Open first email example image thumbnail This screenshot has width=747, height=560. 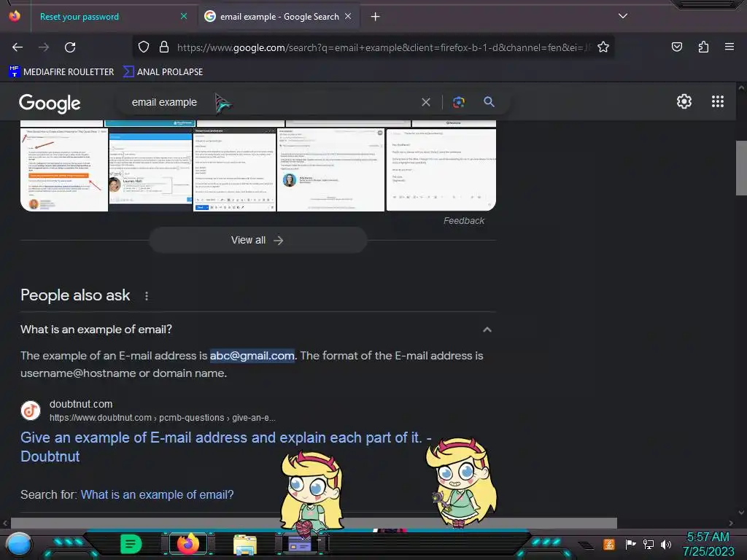pyautogui.click(x=64, y=169)
